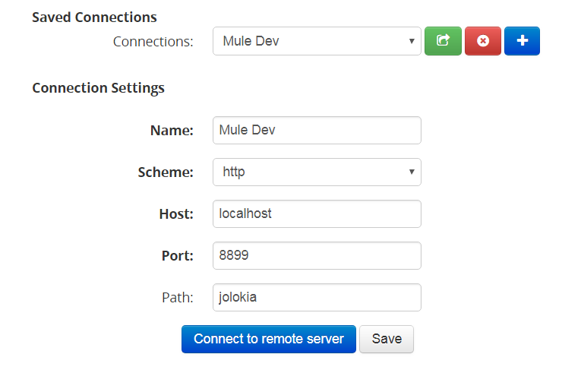Click the Port label
The image size is (581, 392).
177,255
